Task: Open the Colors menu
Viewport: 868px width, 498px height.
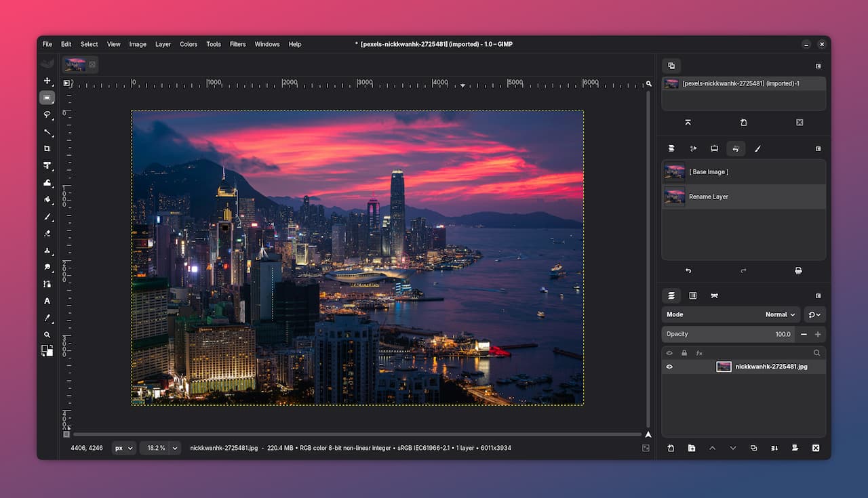Action: (x=189, y=44)
